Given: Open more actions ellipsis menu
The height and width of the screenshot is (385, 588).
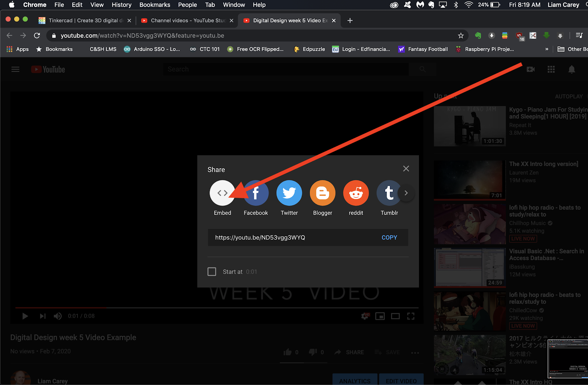Looking at the screenshot, I should click(x=415, y=353).
